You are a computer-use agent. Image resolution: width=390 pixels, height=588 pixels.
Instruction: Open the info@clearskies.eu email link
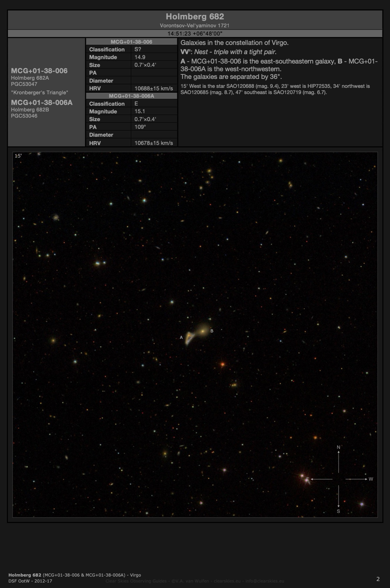pos(265,581)
